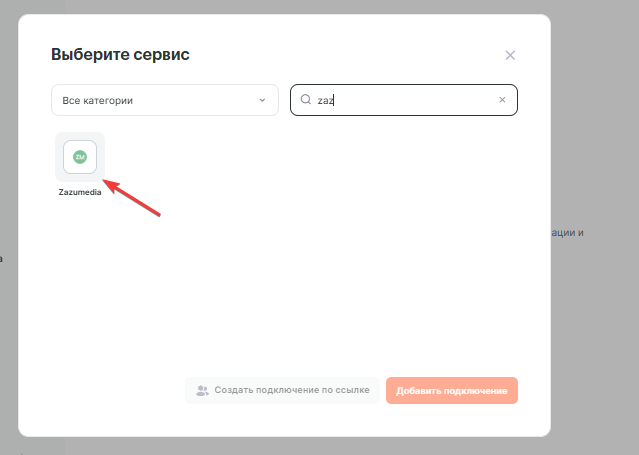Screen dimensions: 639x455
Task: Click the red arrow pointing at Zazumedia
Action: [133, 198]
